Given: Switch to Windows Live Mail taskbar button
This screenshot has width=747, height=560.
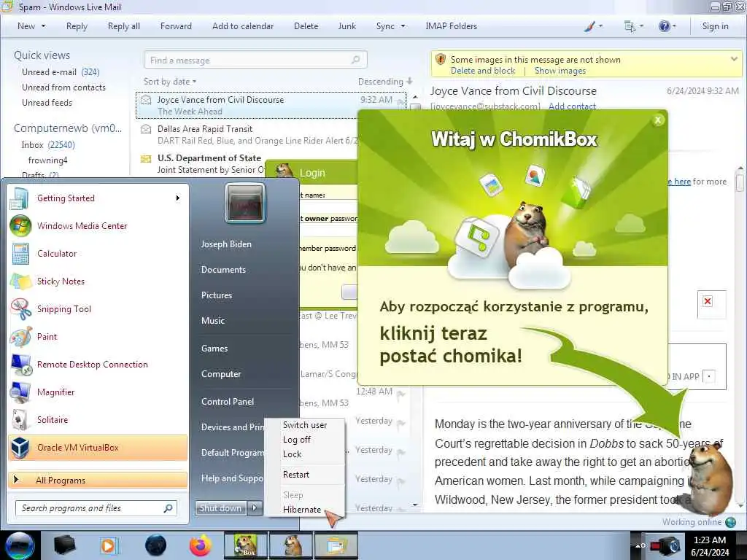Looking at the screenshot, I should pyautogui.click(x=336, y=545).
